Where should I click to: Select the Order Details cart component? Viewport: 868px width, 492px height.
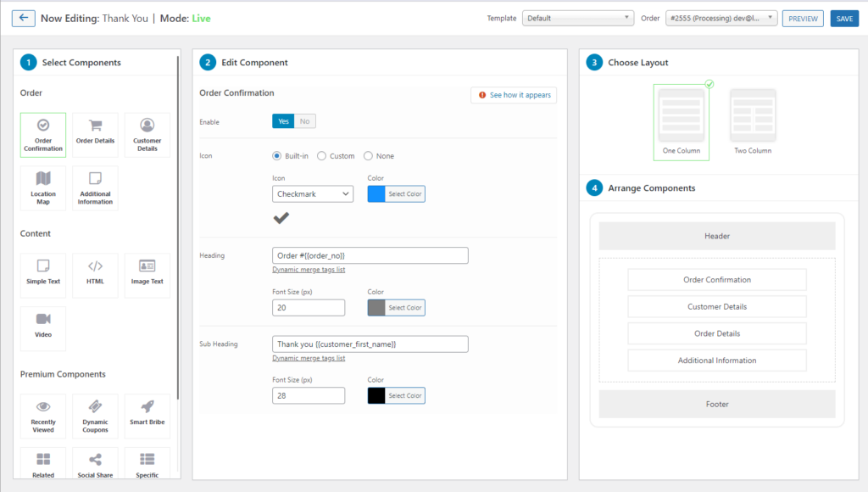point(95,135)
